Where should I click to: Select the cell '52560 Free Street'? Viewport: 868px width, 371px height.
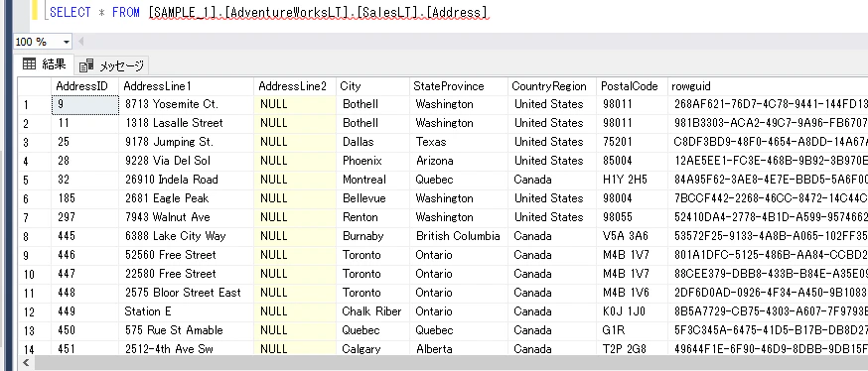[x=187, y=255]
